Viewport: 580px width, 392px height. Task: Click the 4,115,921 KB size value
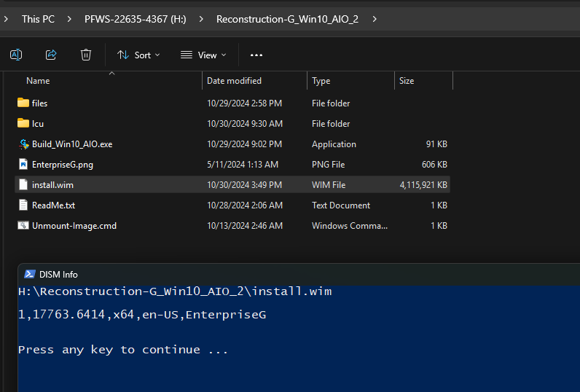coord(423,185)
